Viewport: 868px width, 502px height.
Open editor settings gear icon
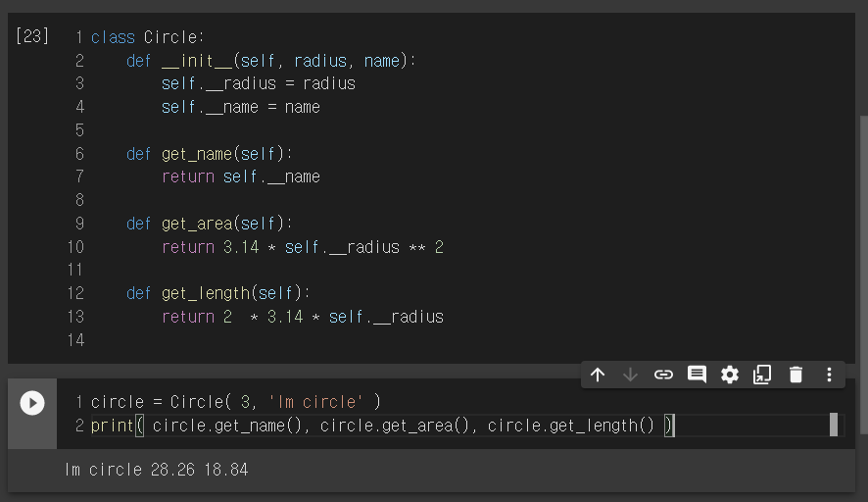point(730,376)
